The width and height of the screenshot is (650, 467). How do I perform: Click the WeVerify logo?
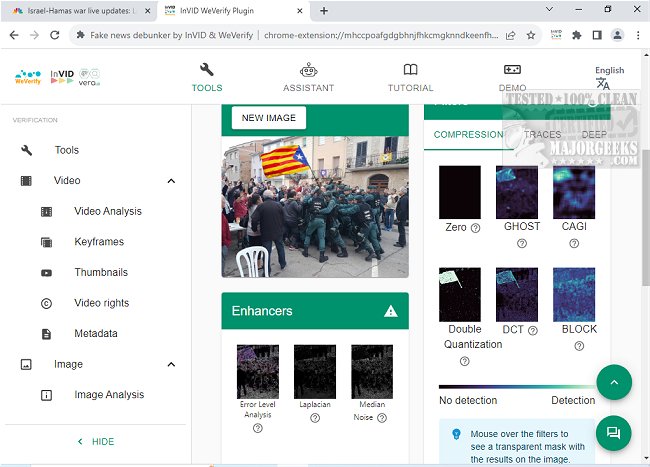28,77
